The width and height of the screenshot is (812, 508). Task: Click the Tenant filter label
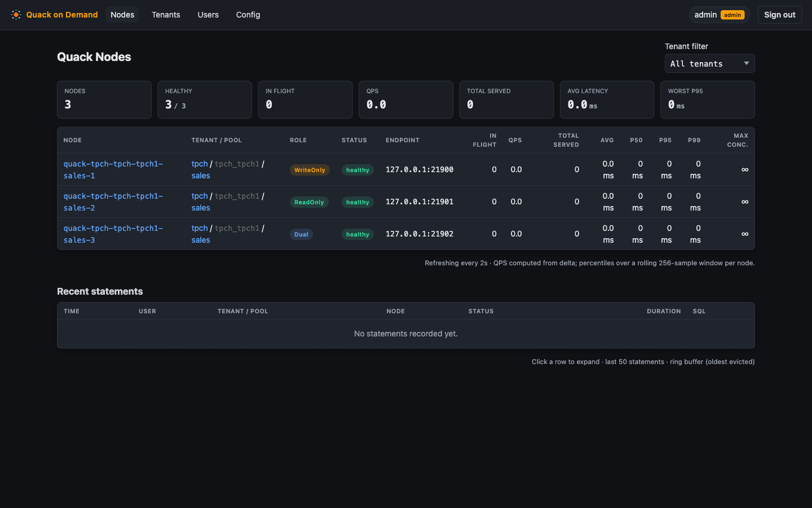click(686, 46)
